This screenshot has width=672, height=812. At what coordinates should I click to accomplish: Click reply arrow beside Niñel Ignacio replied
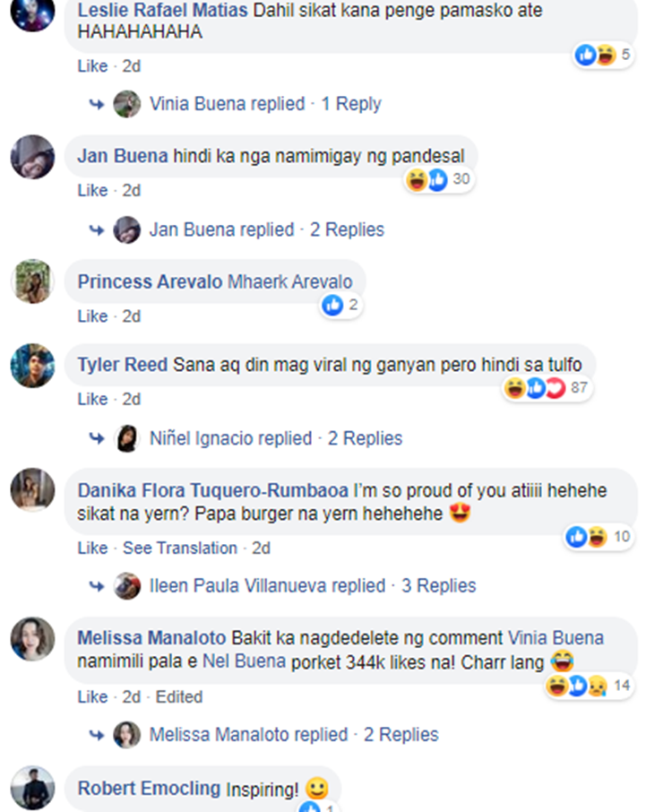tap(97, 438)
